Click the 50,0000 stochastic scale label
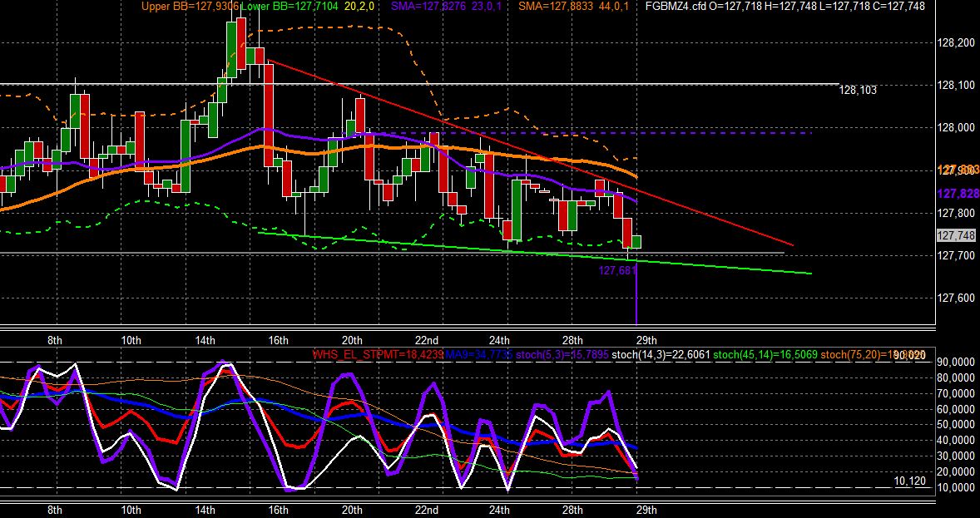 (x=956, y=425)
